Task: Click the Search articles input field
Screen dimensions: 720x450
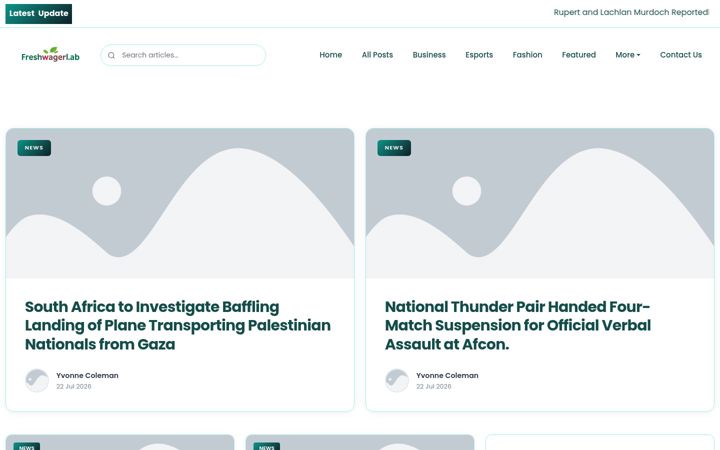Action: pyautogui.click(x=183, y=55)
